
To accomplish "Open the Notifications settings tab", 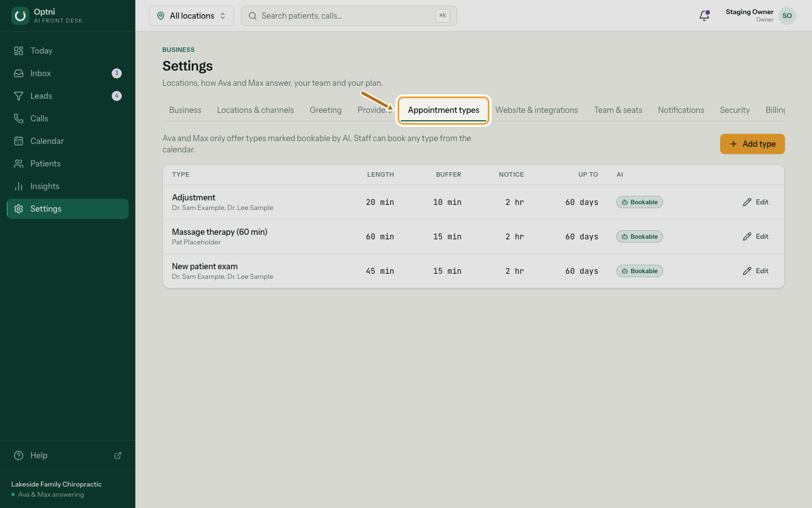I will point(681,110).
